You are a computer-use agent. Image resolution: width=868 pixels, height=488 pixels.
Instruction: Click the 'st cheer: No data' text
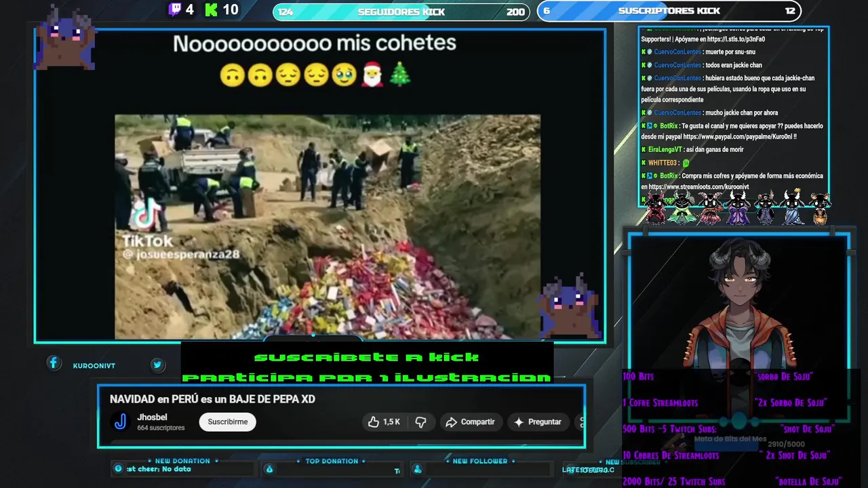pos(159,469)
